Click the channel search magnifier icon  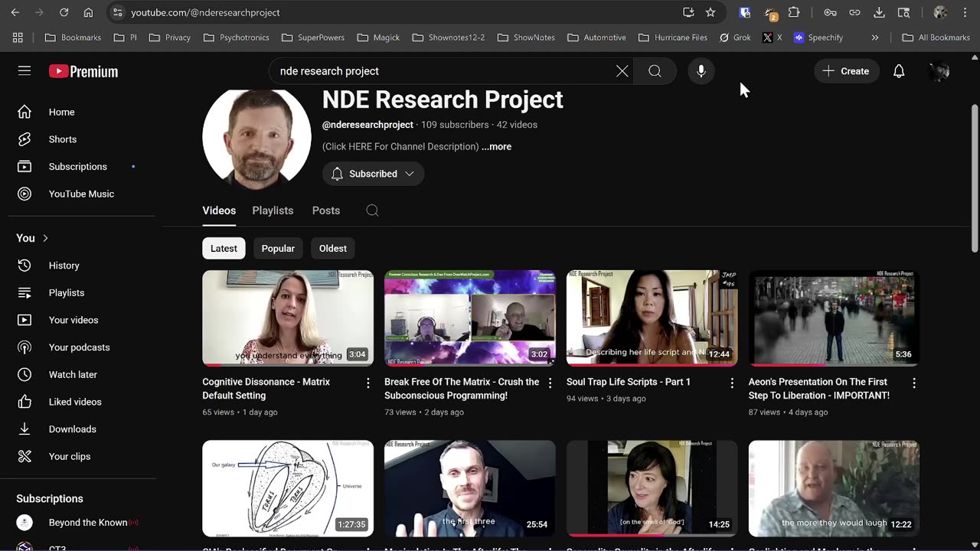coord(372,210)
